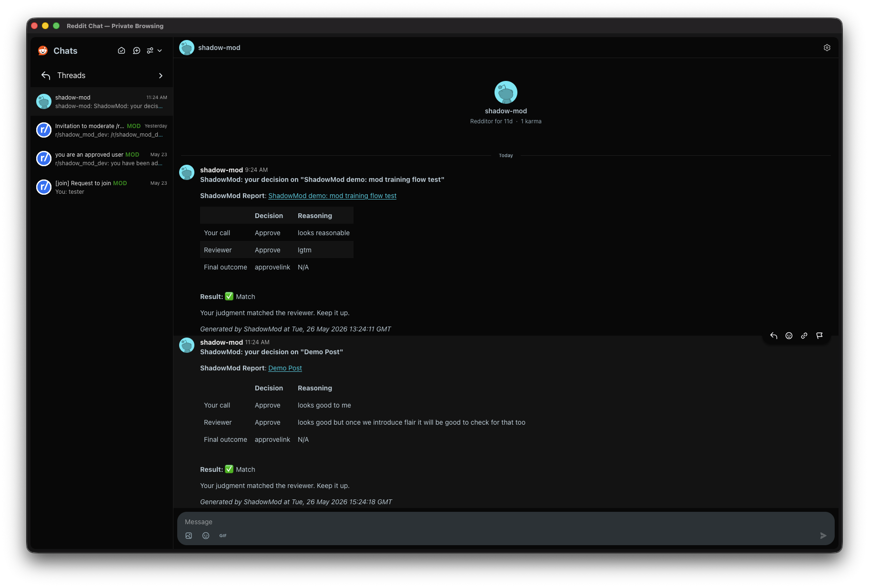Click the Reddit logo beside Chats
Image resolution: width=869 pixels, height=588 pixels.
point(43,50)
